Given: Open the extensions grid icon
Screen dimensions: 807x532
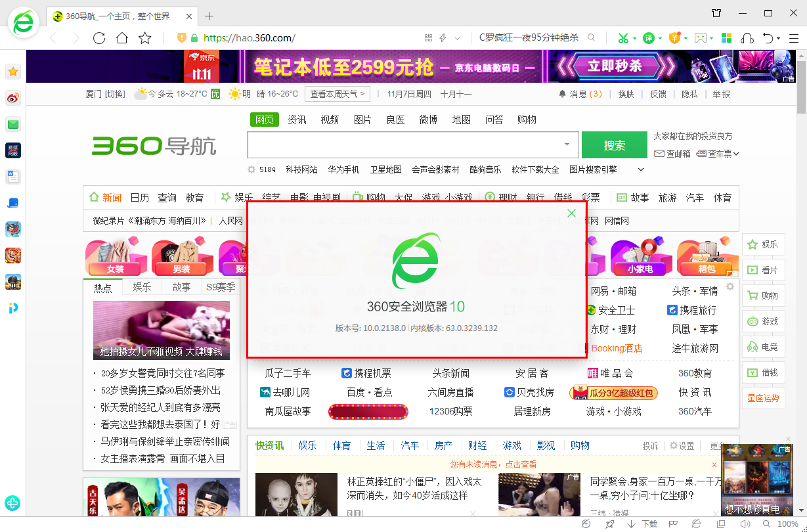Looking at the screenshot, I should click(x=726, y=38).
